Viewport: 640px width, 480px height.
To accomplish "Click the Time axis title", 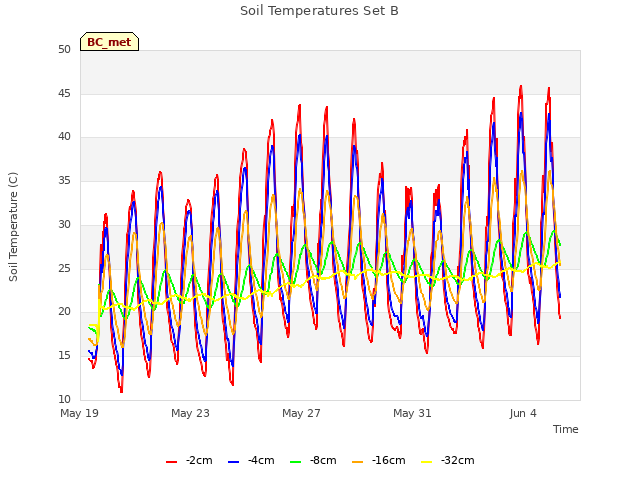I will pos(566,429).
